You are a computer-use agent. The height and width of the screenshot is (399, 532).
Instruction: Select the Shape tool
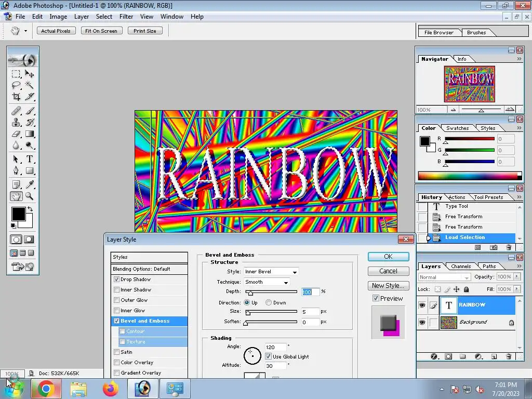tap(30, 170)
